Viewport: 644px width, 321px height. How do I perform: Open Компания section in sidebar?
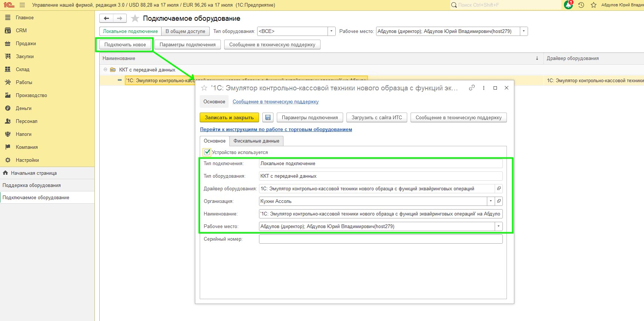pos(27,147)
